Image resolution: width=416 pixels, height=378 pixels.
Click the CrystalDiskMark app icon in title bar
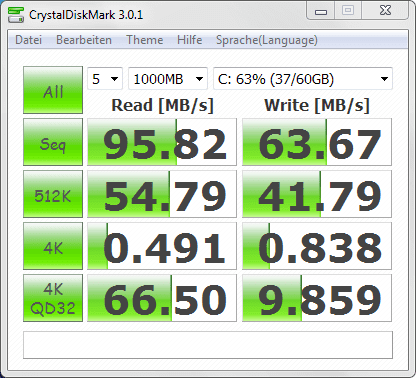pyautogui.click(x=16, y=14)
